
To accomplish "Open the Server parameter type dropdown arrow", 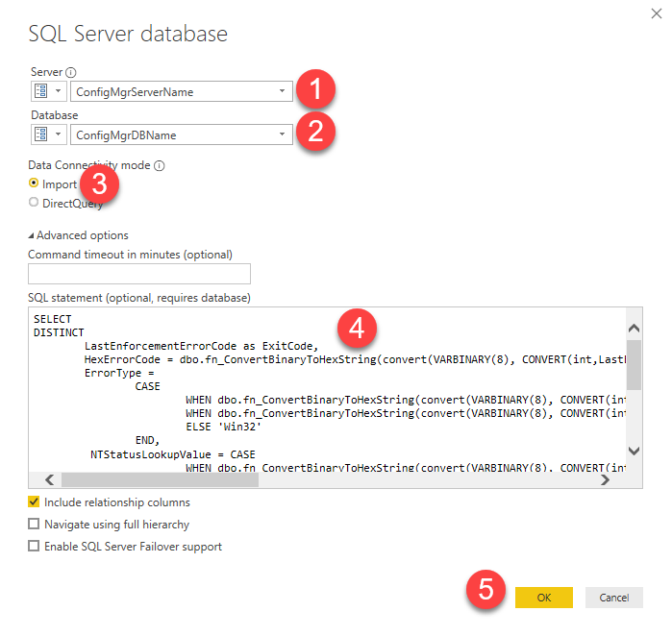I will 58,91.
